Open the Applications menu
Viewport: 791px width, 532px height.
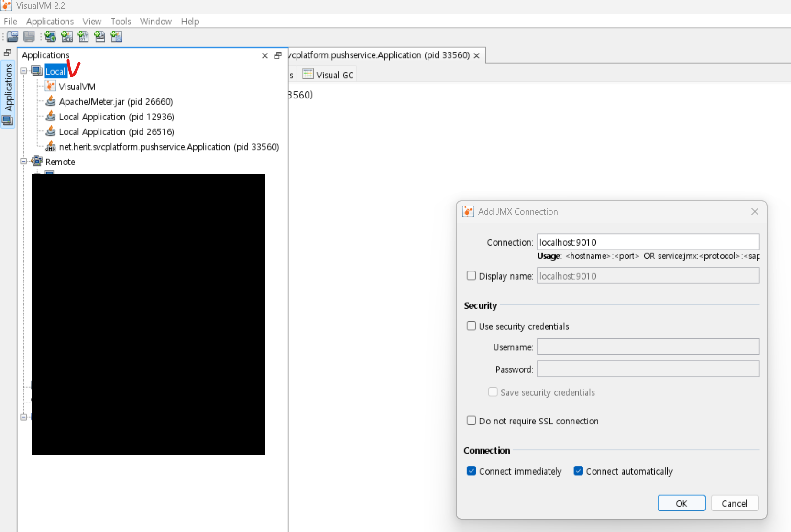50,22
